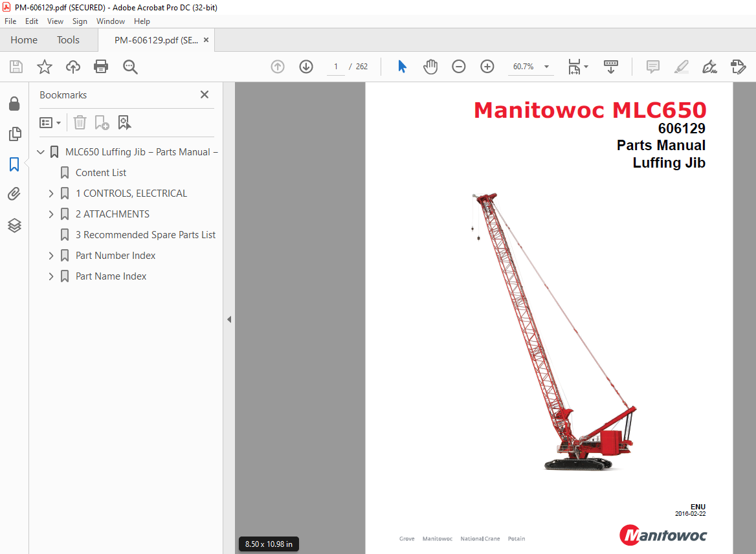
Task: Jump to Part Number Index
Action: pyautogui.click(x=115, y=256)
